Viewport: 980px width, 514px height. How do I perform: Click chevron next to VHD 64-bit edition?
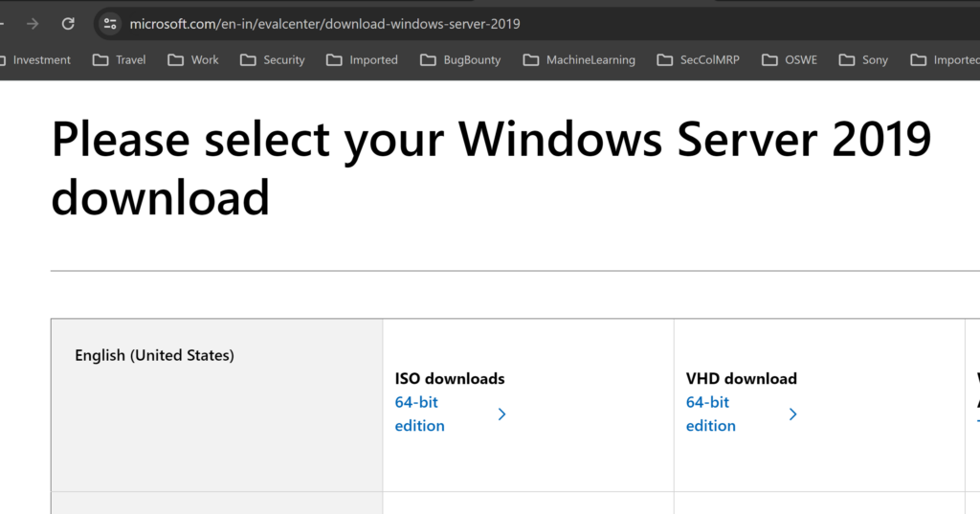793,413
